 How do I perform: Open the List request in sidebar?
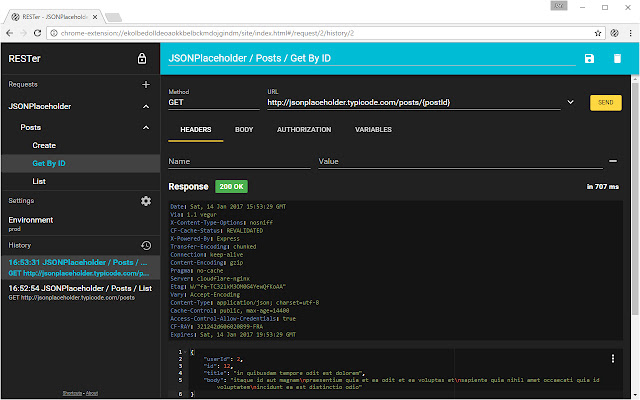click(39, 181)
